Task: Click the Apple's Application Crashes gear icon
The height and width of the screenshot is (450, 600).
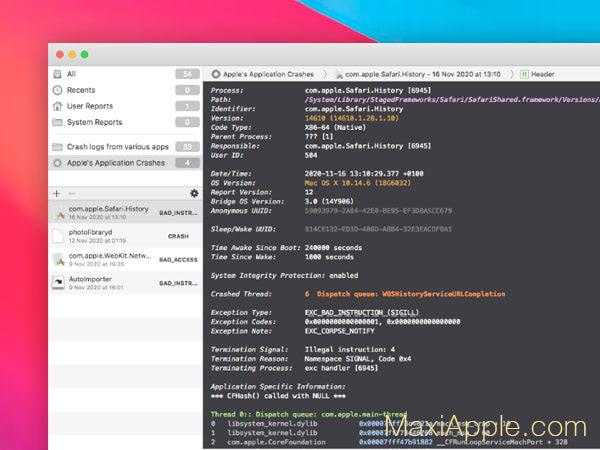Action: coord(57,163)
